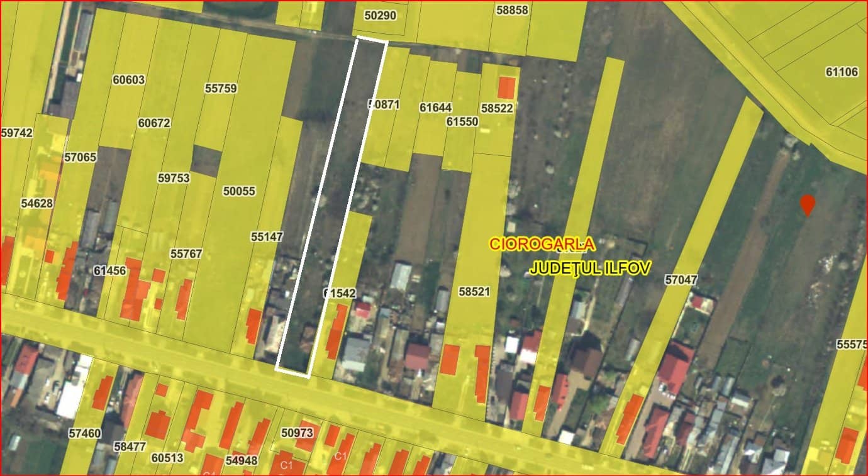Select parcel labeled 60513
The width and height of the screenshot is (868, 476).
click(x=168, y=458)
